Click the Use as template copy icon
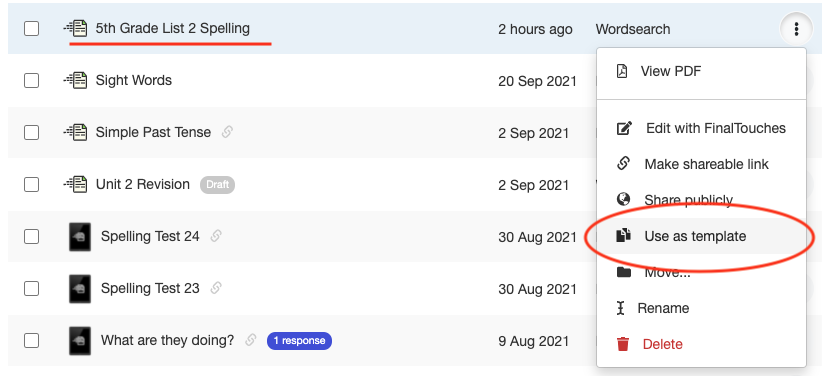This screenshot has height=376, width=830. [x=624, y=236]
